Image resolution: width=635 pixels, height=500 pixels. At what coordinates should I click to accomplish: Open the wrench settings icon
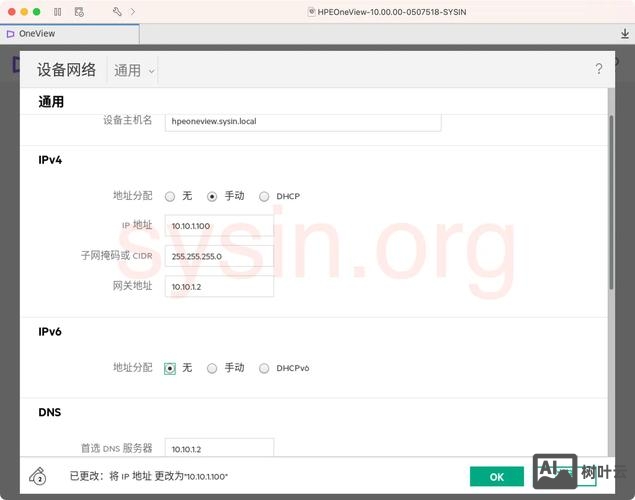(117, 11)
